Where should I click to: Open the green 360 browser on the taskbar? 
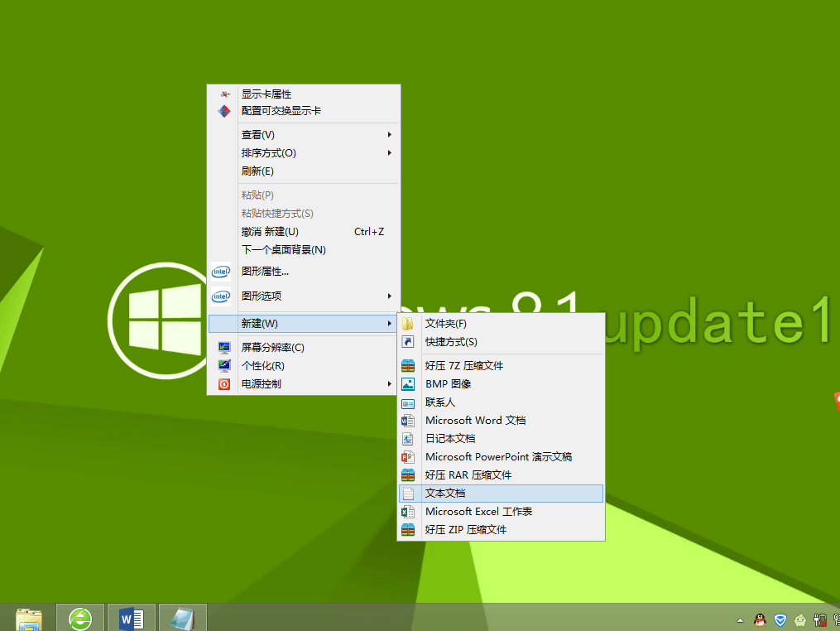point(80,618)
